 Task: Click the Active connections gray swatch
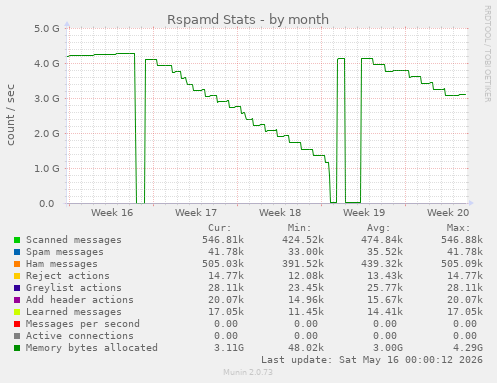pos(17,336)
